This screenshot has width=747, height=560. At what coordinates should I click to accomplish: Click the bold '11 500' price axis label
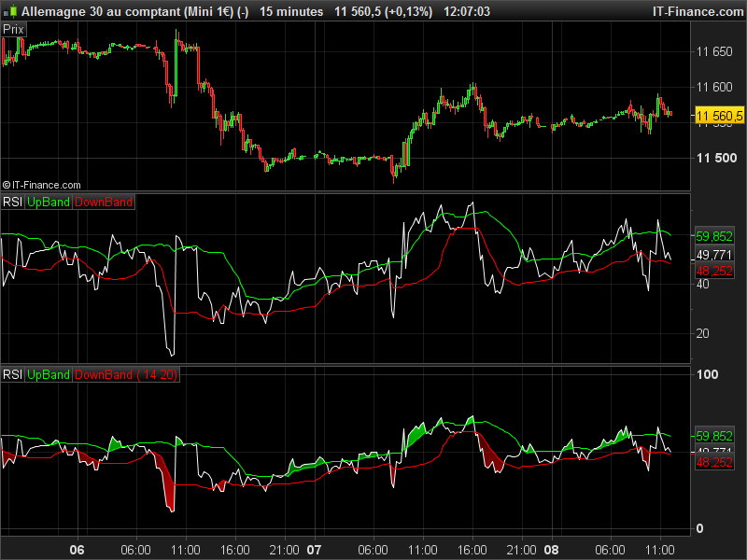coord(716,158)
